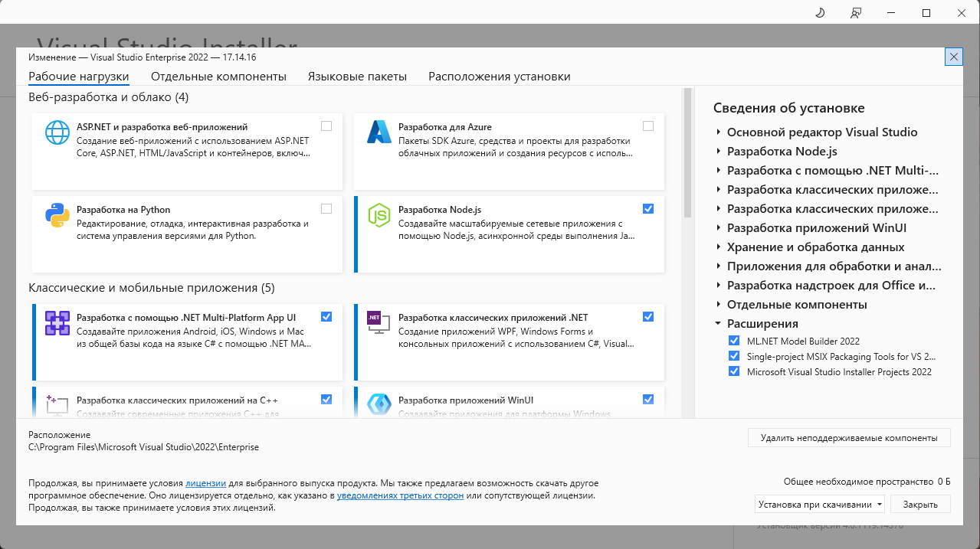This screenshot has height=549, width=980.
Task: Click the Python workload icon
Action: tap(57, 216)
